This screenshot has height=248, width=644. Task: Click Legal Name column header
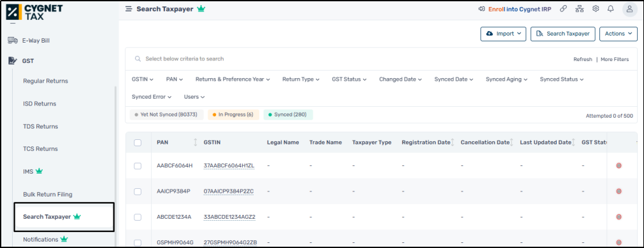pyautogui.click(x=283, y=142)
